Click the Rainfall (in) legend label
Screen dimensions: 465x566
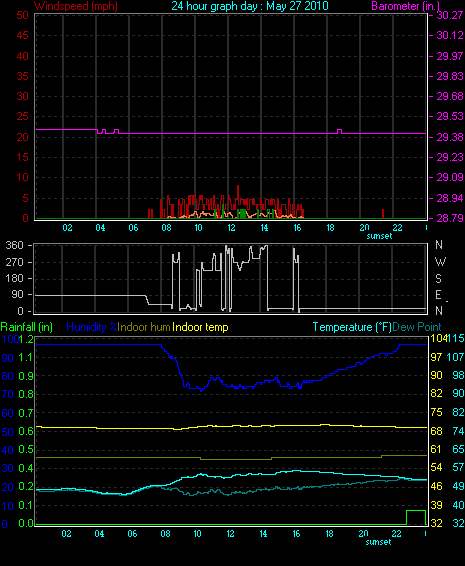[x=27, y=327]
